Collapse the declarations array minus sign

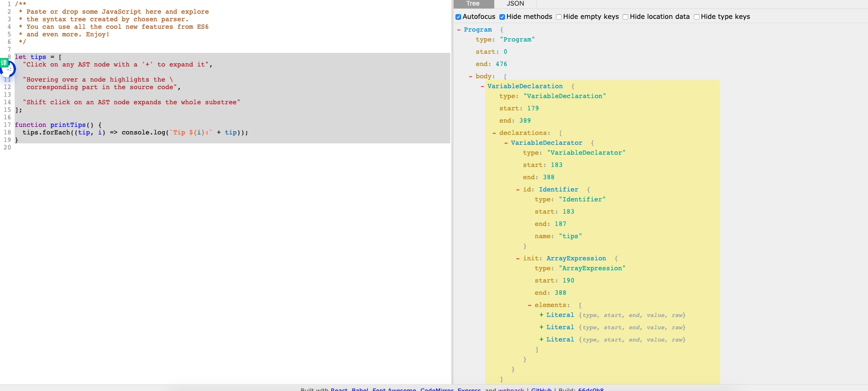coord(494,133)
